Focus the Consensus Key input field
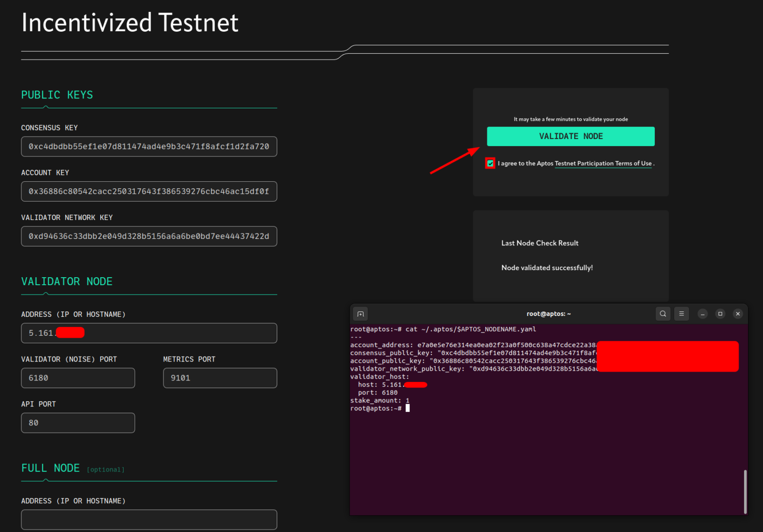 149,147
